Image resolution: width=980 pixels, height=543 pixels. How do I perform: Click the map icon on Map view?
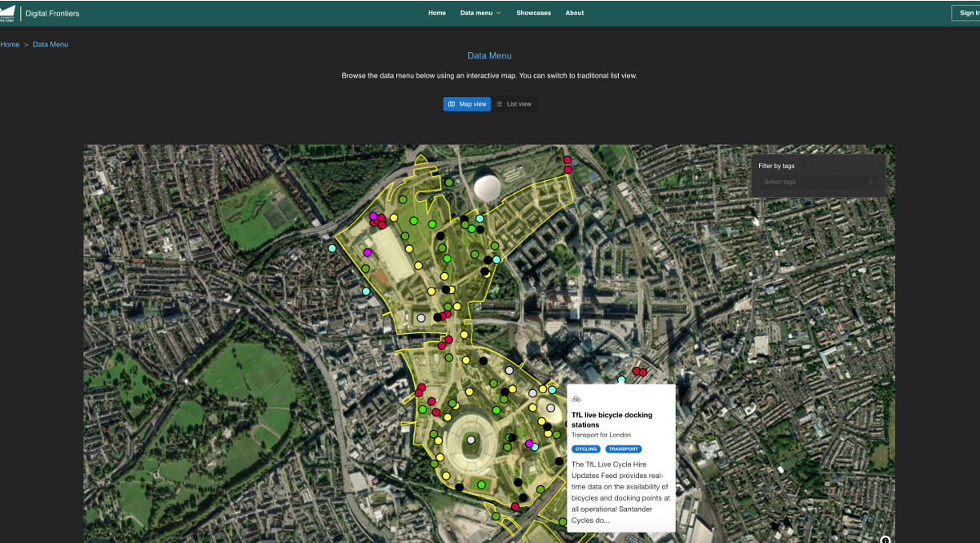[452, 104]
